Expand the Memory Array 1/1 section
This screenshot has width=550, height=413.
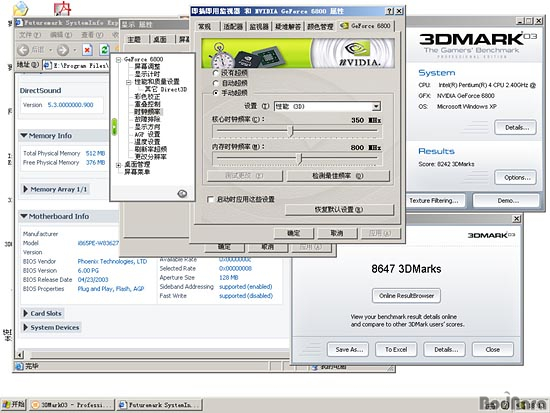[x=25, y=189]
